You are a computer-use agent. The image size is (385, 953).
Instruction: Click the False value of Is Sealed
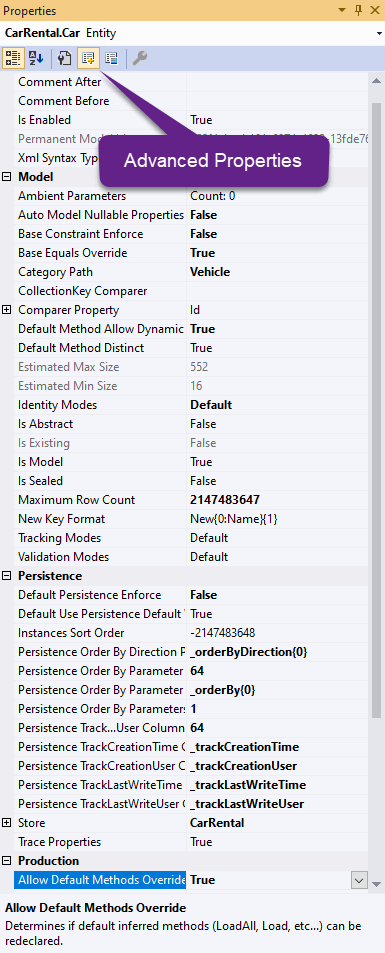click(x=203, y=481)
